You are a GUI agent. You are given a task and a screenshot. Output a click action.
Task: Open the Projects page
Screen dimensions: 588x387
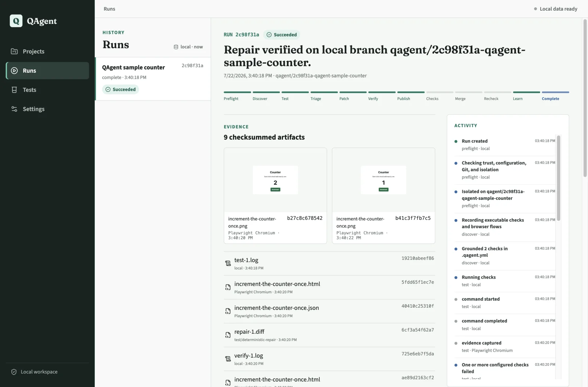(47, 51)
